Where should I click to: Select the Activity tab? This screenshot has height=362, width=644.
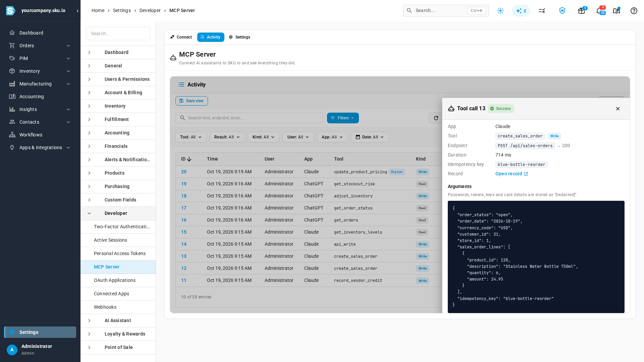click(211, 37)
